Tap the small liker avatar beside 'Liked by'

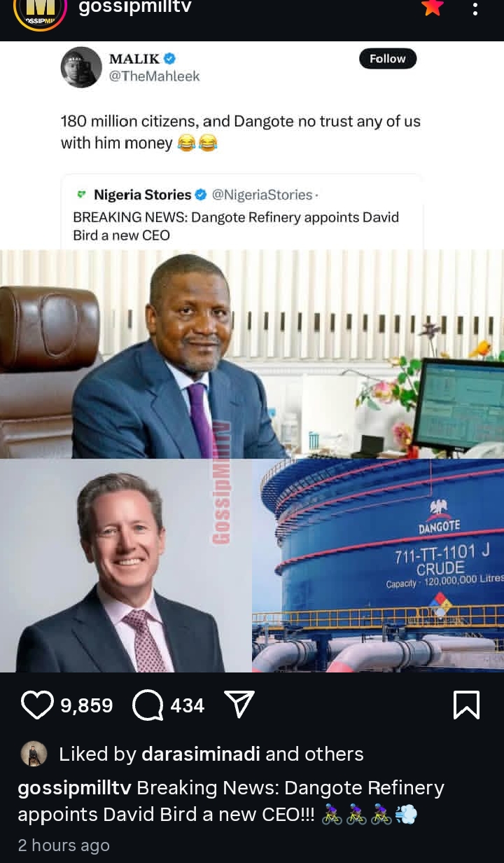[x=34, y=754]
